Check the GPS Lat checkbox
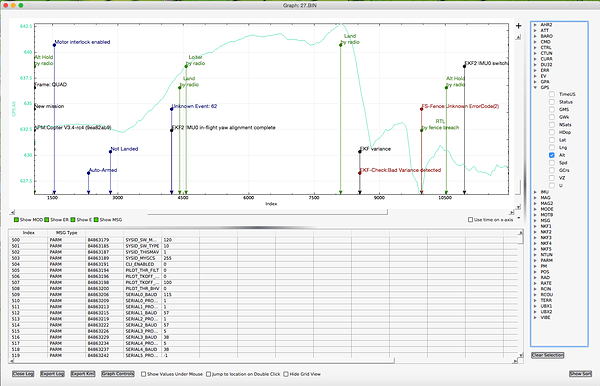Image resolution: width=600 pixels, height=386 pixels. click(552, 140)
